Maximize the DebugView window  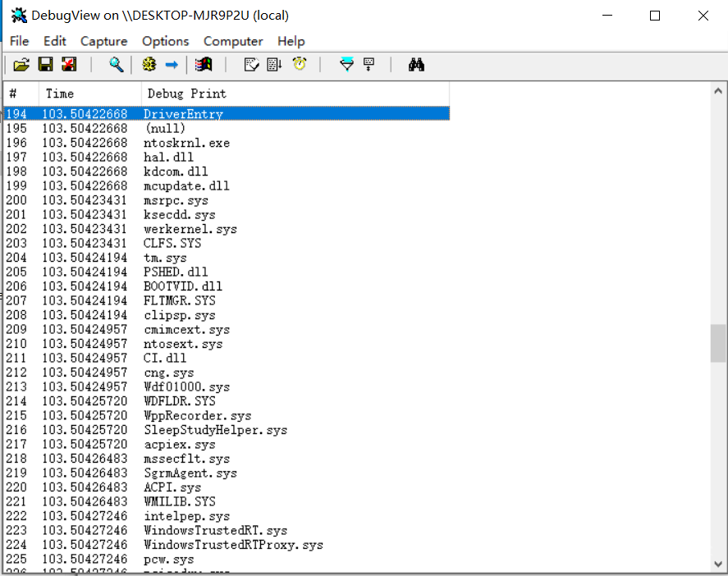[x=655, y=16]
